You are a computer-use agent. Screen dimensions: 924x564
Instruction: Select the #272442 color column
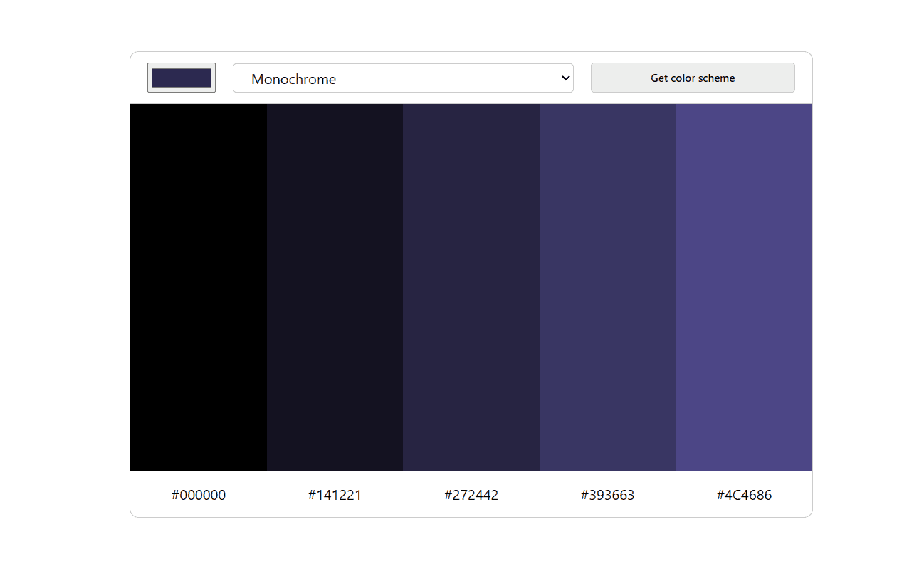471,287
